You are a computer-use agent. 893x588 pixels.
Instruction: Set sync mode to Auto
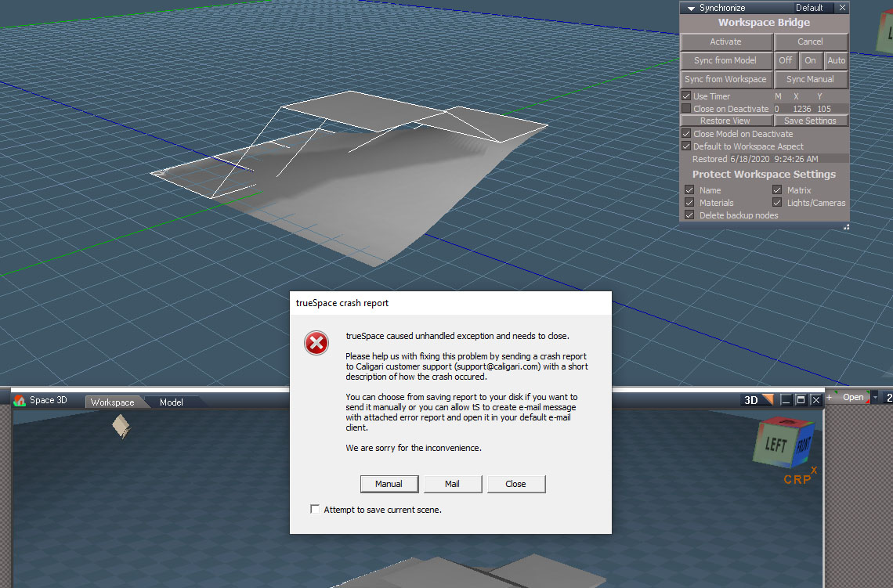tap(836, 60)
